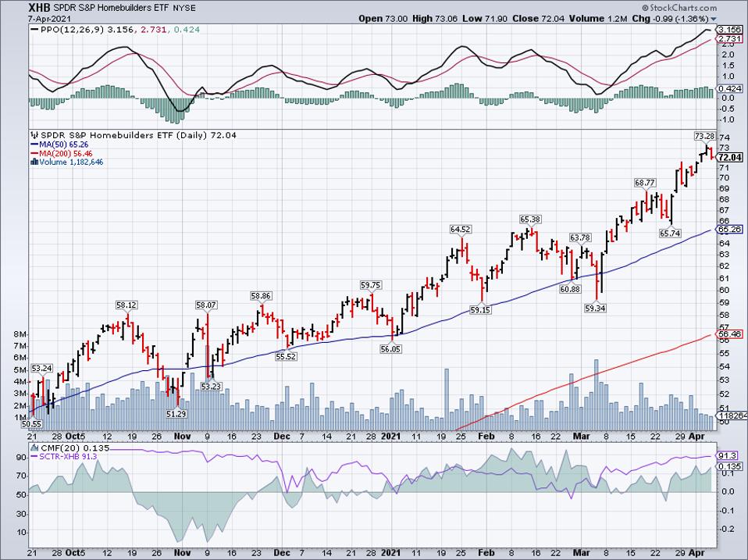The width and height of the screenshot is (748, 560).
Task: Click the SCTR-XHB 91.3 legend entry
Action: click(x=68, y=457)
